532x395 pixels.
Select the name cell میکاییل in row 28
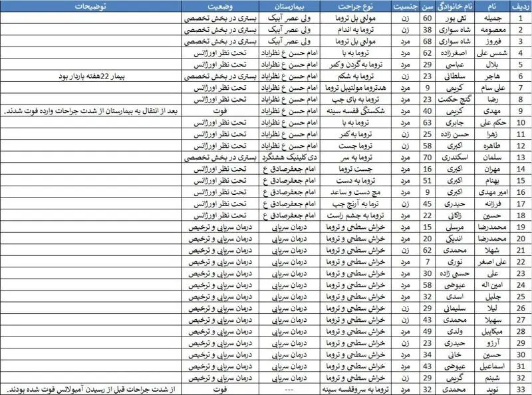492,332
